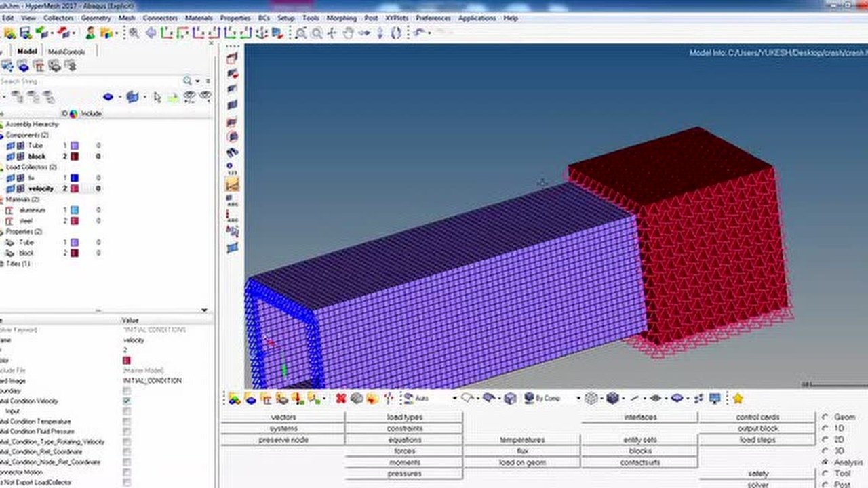Open the Auto selection mode dropdown
The image size is (868, 488).
coord(452,399)
